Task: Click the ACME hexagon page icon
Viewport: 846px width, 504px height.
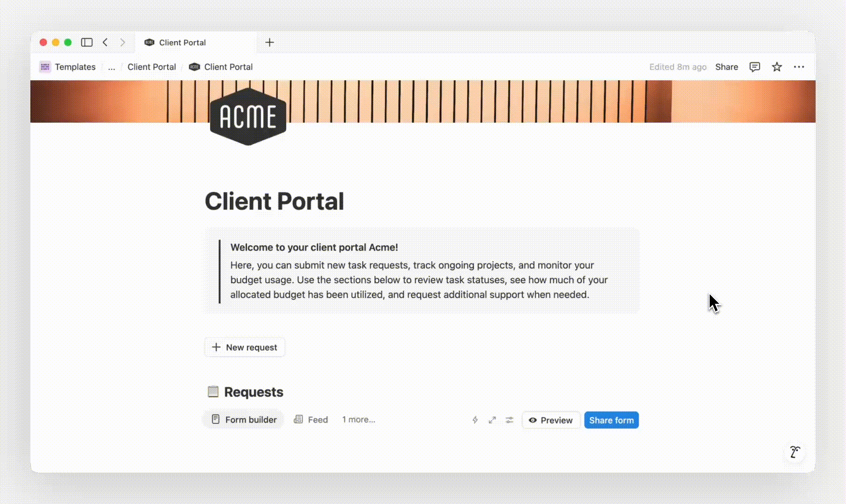Action: [248, 116]
